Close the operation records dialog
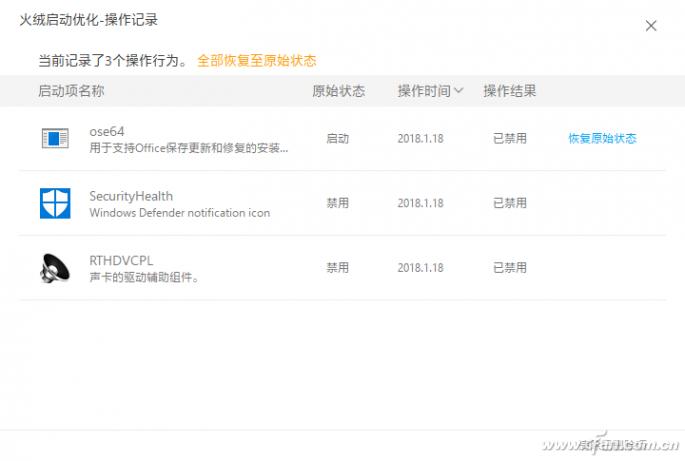The width and height of the screenshot is (685, 461). [651, 26]
